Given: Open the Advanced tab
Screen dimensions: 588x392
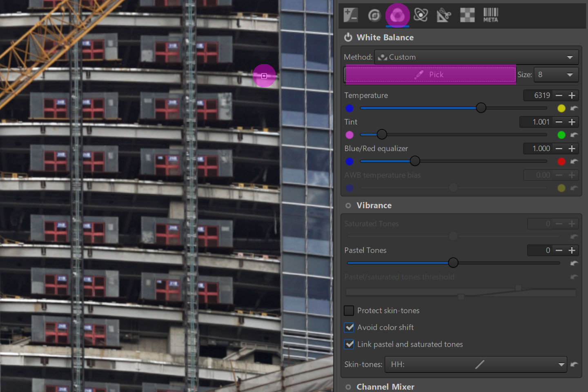Looking at the screenshot, I should (x=421, y=15).
